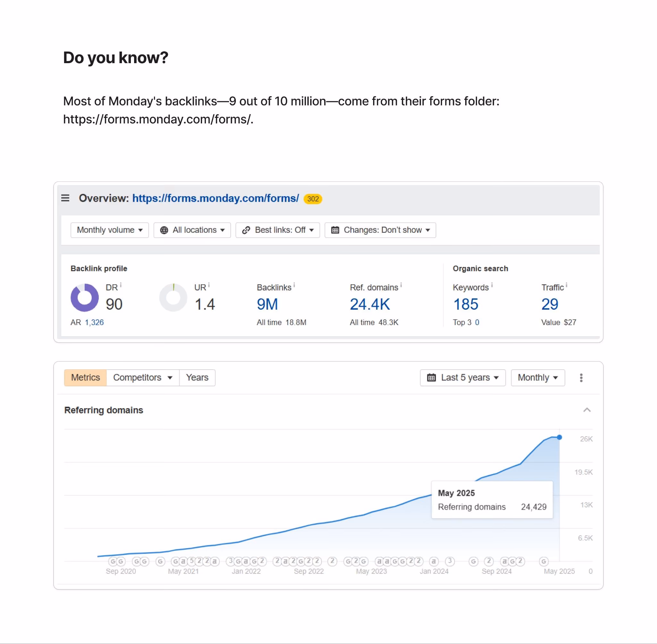Open the Monthly volume dropdown
Screen dimensions: 657x644
click(x=110, y=230)
